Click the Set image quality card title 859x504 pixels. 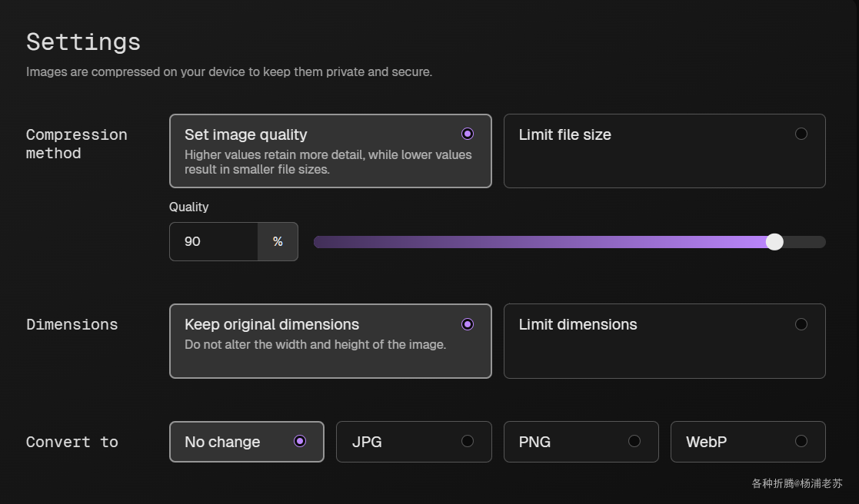(245, 134)
